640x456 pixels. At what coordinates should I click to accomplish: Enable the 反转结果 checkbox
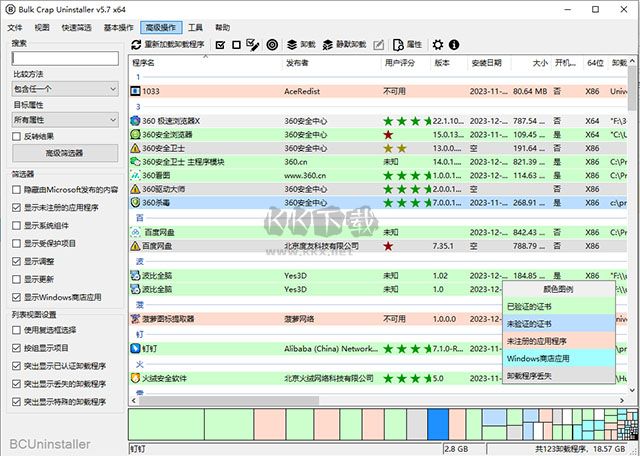tap(17, 136)
